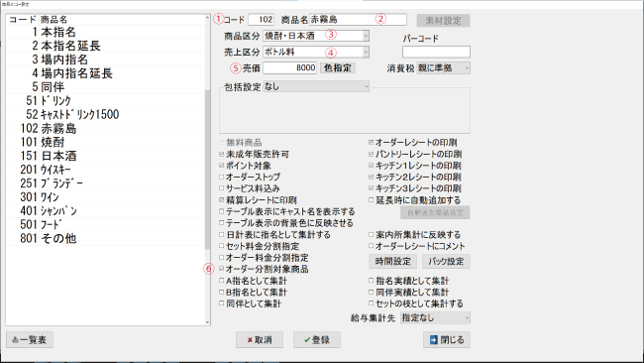Toggle キッチン1レシートの印刷 checkbox
Image resolution: width=644 pixels, height=363 pixels.
click(x=371, y=166)
